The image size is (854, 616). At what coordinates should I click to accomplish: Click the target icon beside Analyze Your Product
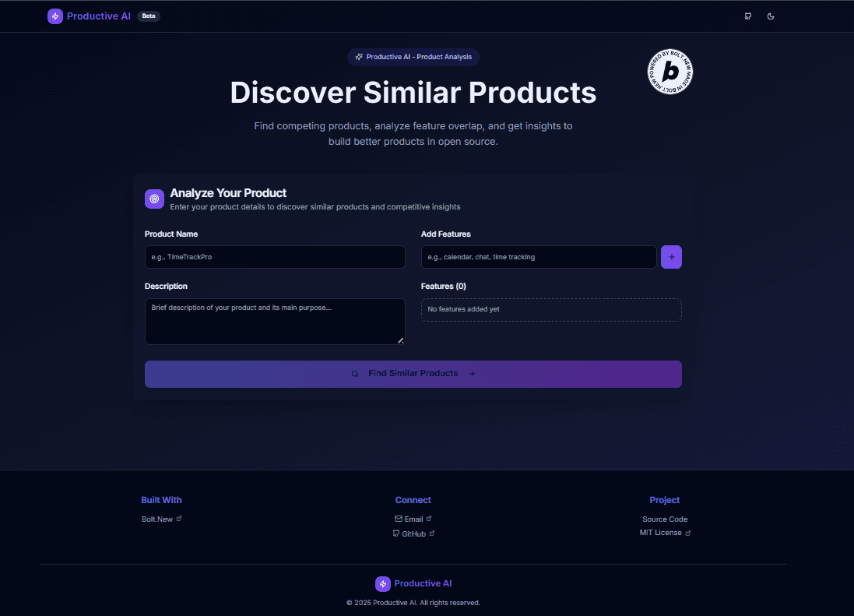coord(154,199)
